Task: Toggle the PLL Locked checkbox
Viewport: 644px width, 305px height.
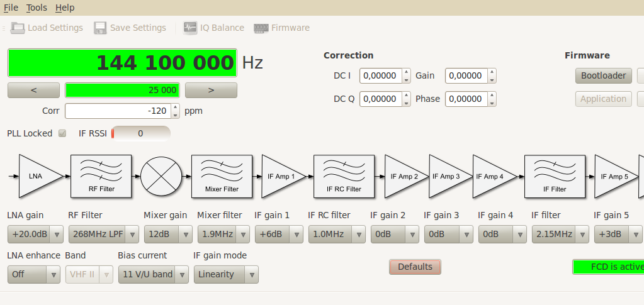Action: [62, 133]
